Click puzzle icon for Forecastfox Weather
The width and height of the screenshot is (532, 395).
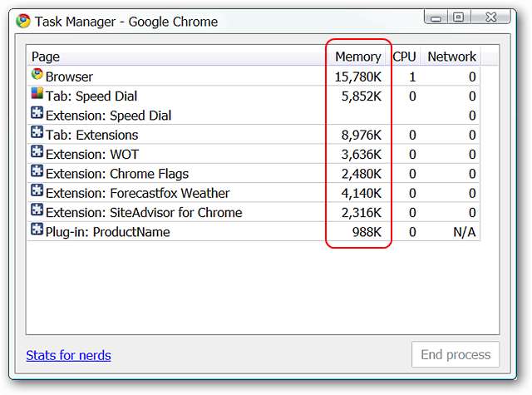point(37,192)
